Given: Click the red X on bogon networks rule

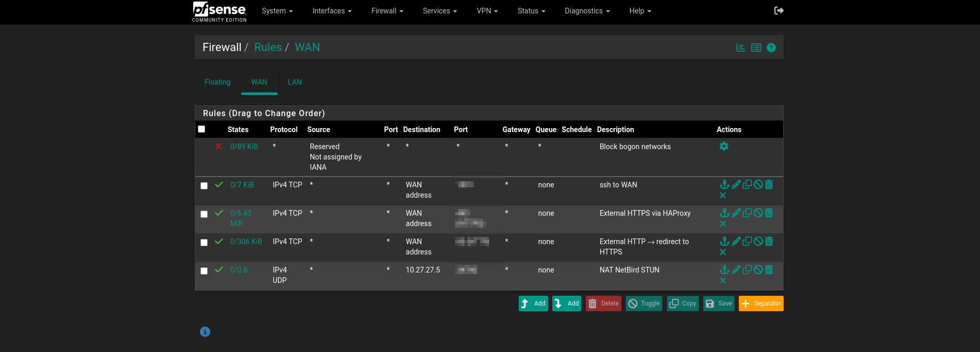Looking at the screenshot, I should point(219,146).
